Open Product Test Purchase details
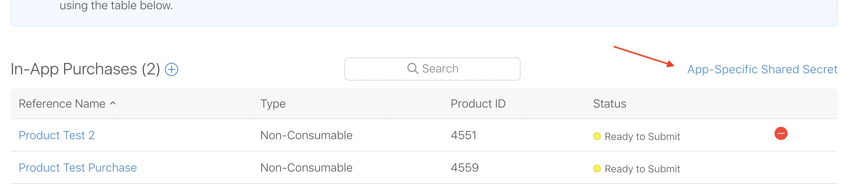Image resolution: width=868 pixels, height=192 pixels. click(78, 168)
